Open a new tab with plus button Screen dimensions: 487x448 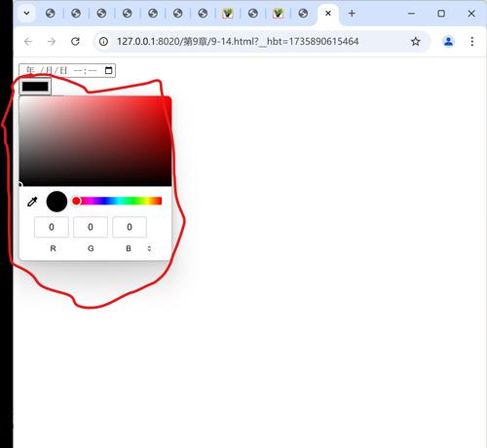click(352, 14)
